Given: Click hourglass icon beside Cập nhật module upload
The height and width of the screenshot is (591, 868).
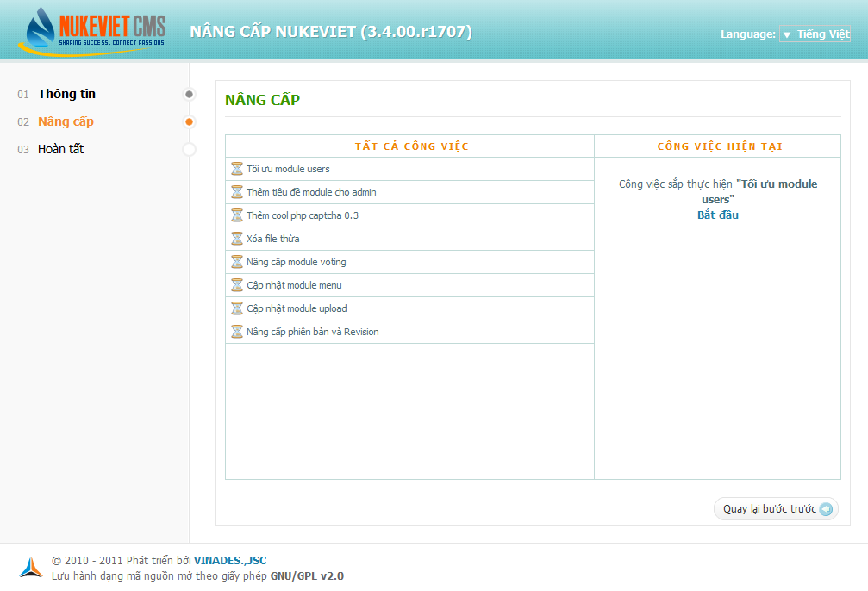Looking at the screenshot, I should click(x=237, y=308).
